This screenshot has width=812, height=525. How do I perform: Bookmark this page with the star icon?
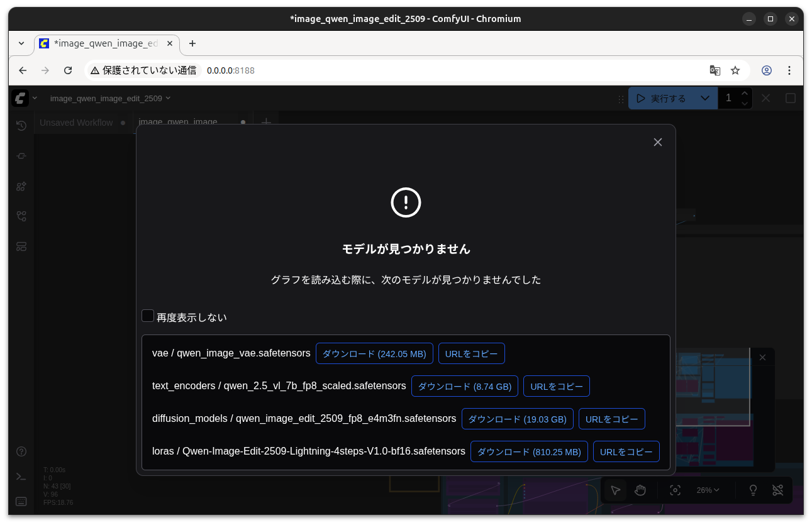[735, 70]
